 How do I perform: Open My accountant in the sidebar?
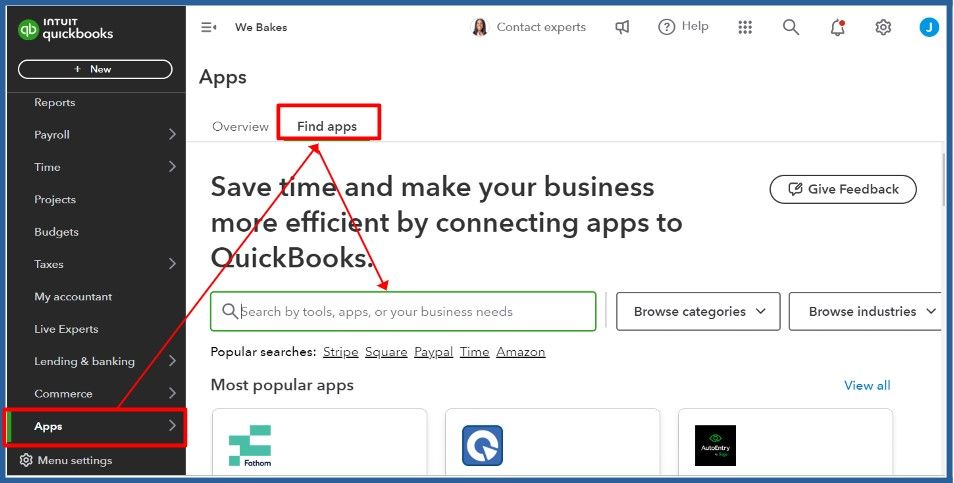point(73,297)
